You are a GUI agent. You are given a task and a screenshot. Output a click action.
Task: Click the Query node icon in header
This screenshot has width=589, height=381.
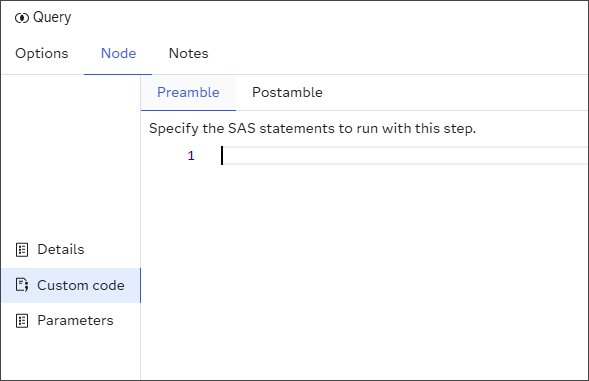(x=22, y=18)
